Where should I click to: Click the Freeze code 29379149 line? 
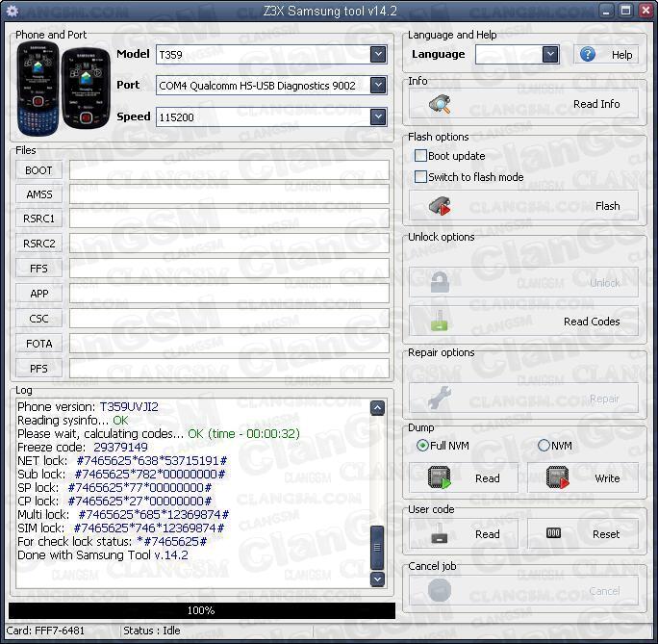click(x=83, y=447)
